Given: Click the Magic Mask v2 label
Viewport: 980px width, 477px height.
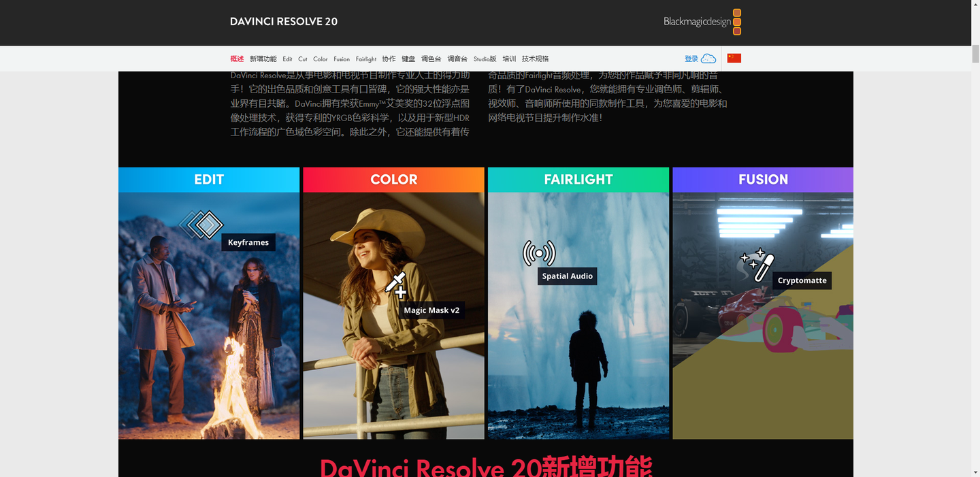Looking at the screenshot, I should (x=431, y=310).
